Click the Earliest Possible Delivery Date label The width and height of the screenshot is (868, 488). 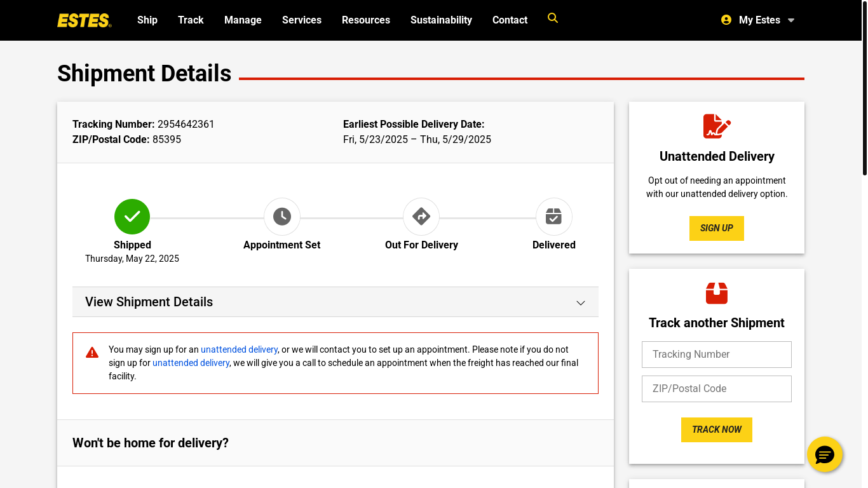tap(414, 124)
